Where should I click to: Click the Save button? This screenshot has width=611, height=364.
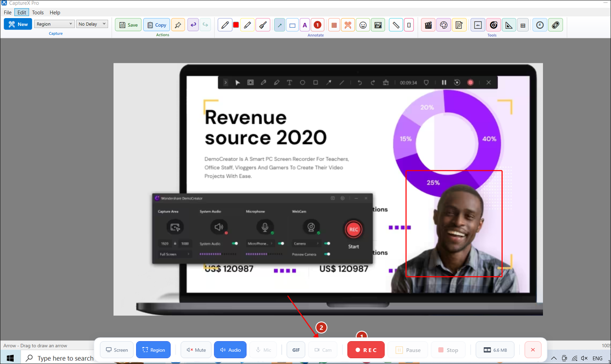coord(128,25)
